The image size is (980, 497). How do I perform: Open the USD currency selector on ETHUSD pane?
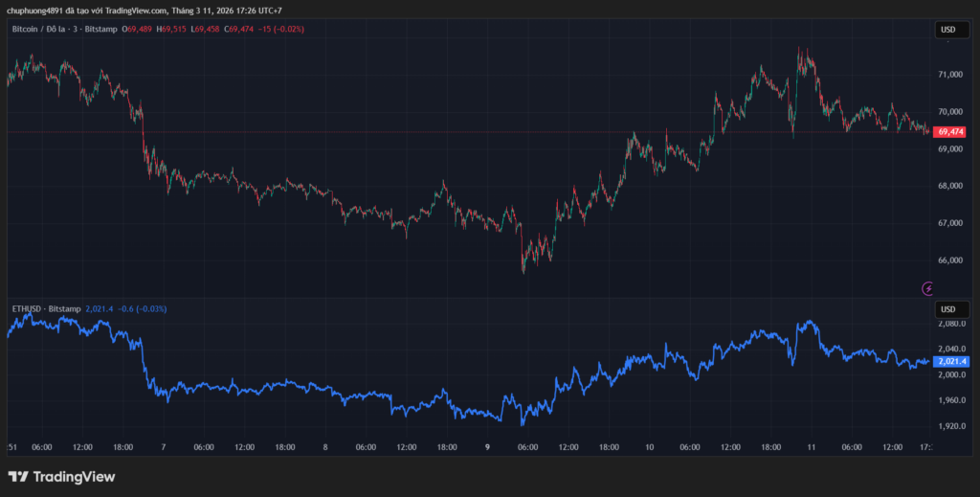(947, 309)
